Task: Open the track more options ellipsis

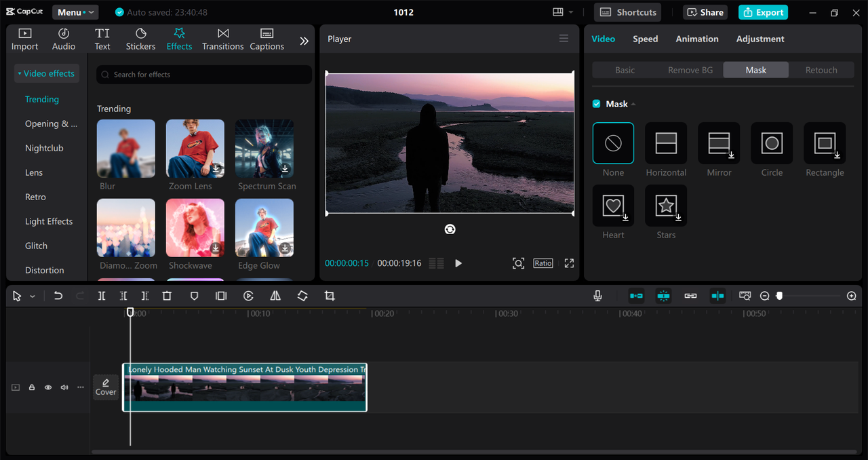Action: coord(81,387)
